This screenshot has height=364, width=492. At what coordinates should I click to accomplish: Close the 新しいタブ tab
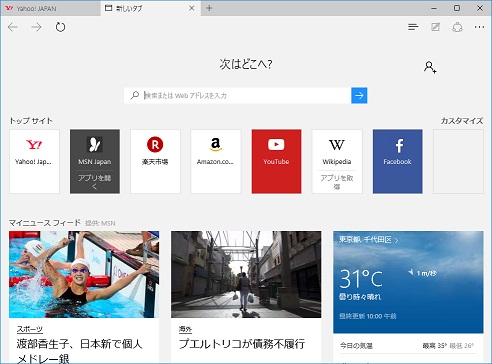(192, 8)
